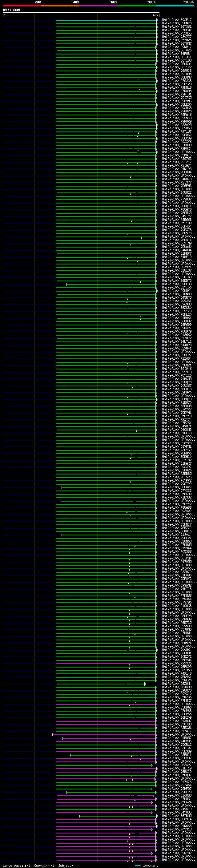Click the green alignment bar for UniRef100_B6TBN5

[118, 816]
